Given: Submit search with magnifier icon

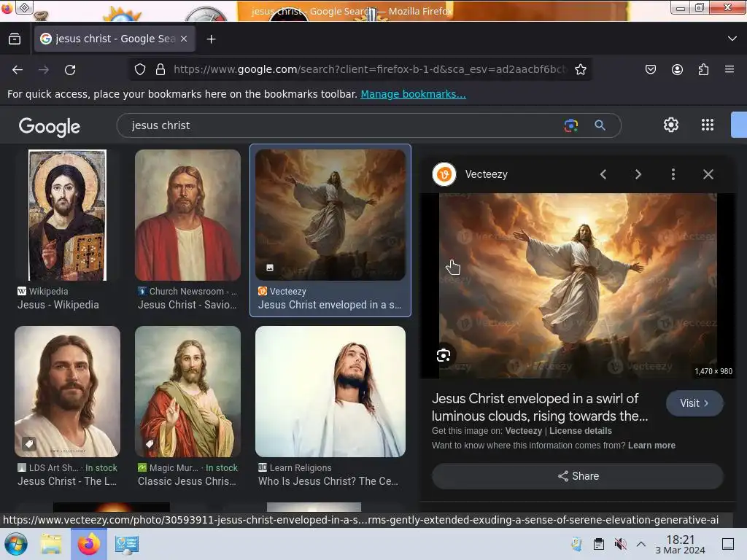Looking at the screenshot, I should point(600,125).
